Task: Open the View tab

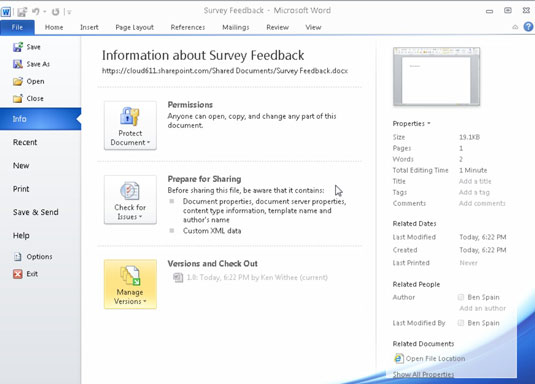Action: tap(313, 27)
